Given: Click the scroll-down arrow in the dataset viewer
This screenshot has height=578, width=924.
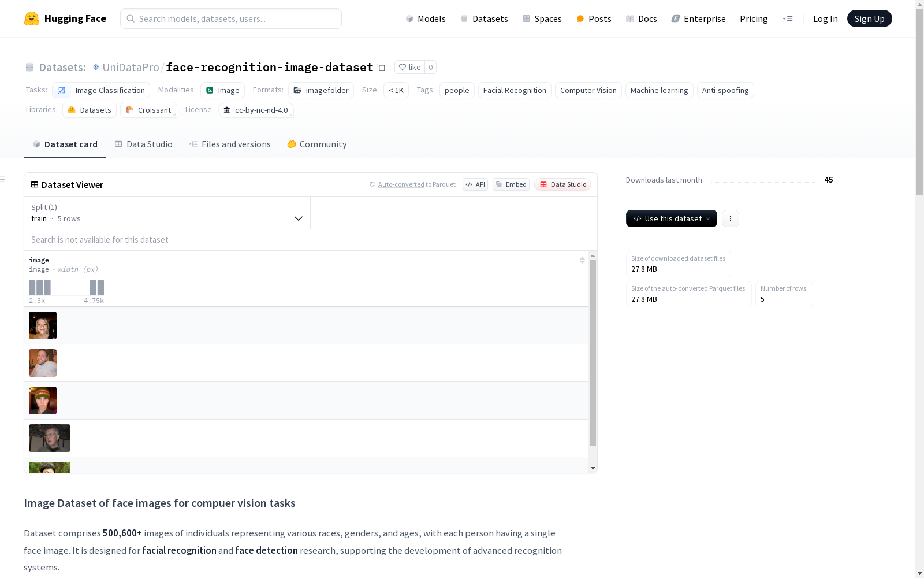Looking at the screenshot, I should click(x=593, y=468).
